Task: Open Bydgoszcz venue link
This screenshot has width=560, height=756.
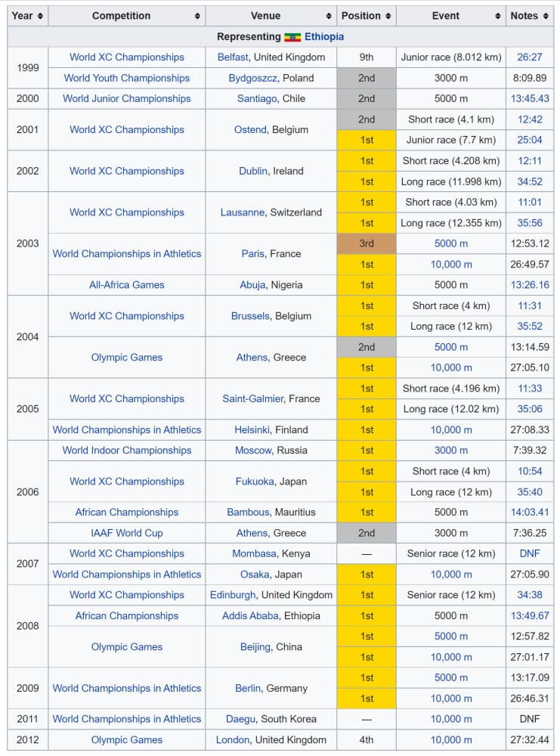Action: [252, 78]
